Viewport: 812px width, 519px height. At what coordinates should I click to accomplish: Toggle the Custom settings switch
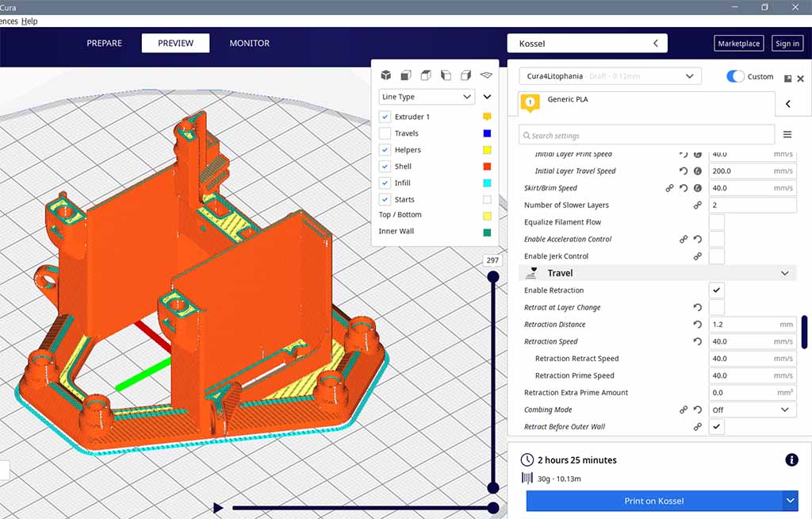(736, 77)
